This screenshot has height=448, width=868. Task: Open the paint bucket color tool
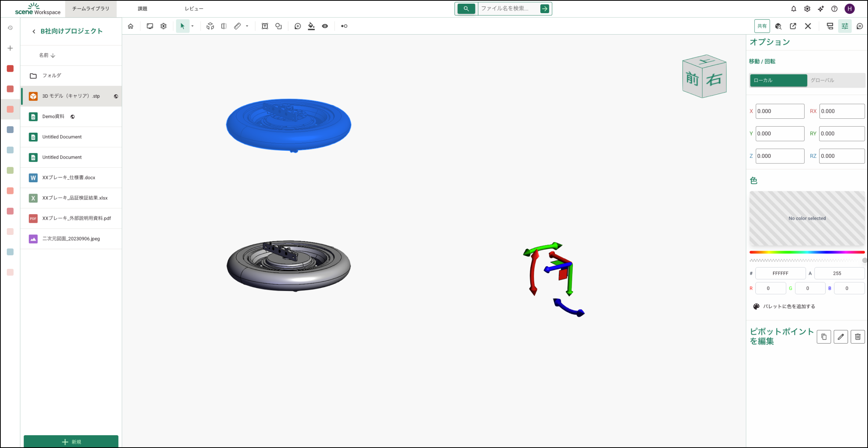(311, 26)
